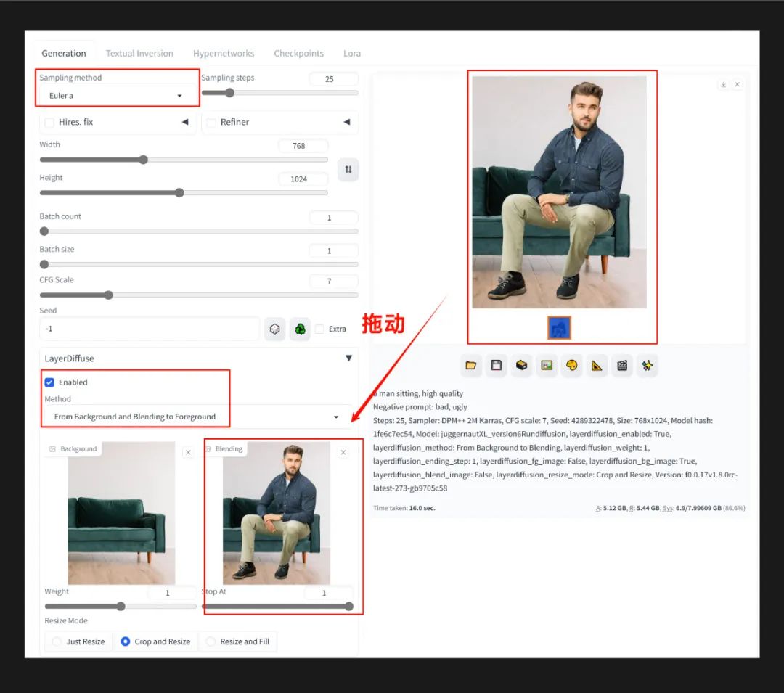Close the output image preview
Screen dimensions: 784x693
(737, 84)
